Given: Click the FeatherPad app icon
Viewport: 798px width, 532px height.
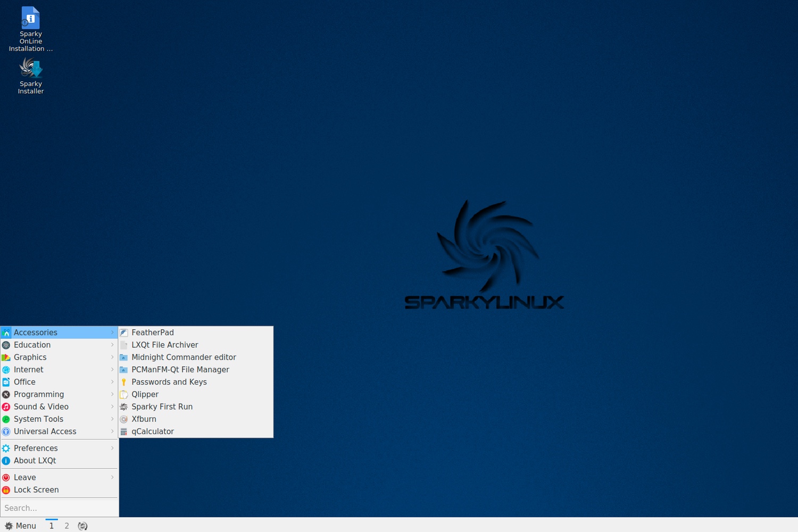Looking at the screenshot, I should 124,332.
